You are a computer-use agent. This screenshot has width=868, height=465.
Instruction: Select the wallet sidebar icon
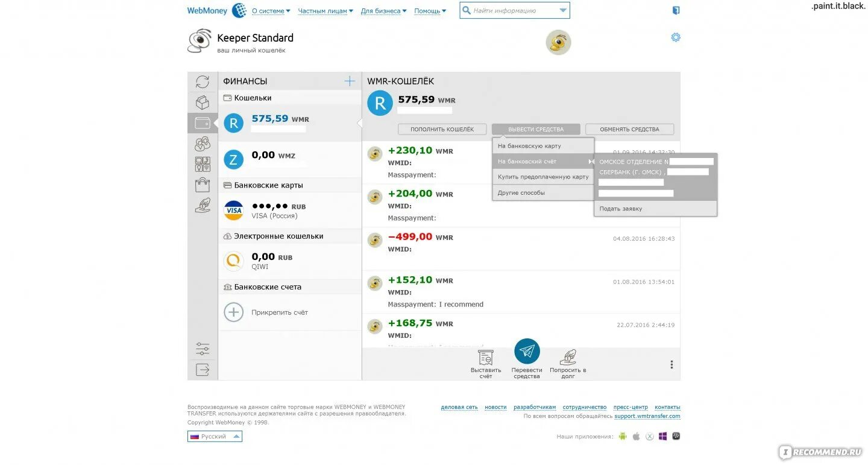(x=203, y=123)
